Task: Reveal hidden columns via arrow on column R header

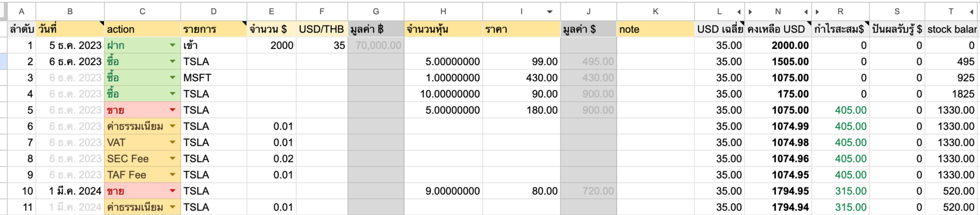Action: coord(818,12)
